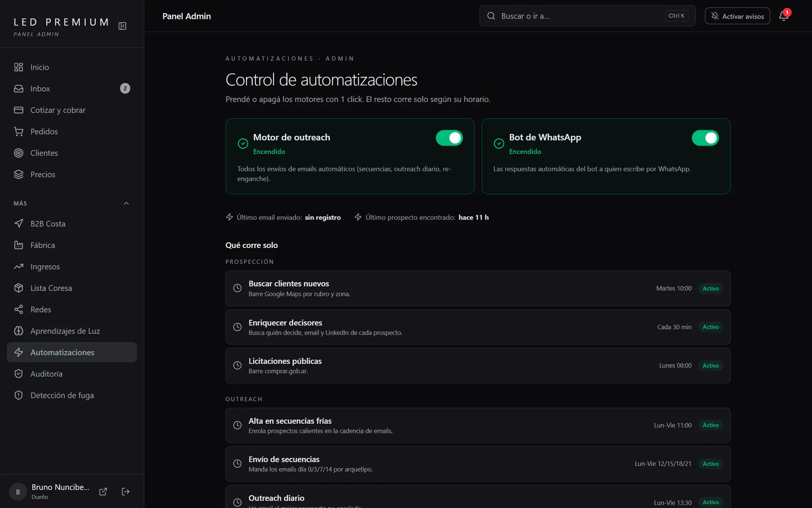Go to Detección de fuga page

pyautogui.click(x=72, y=395)
